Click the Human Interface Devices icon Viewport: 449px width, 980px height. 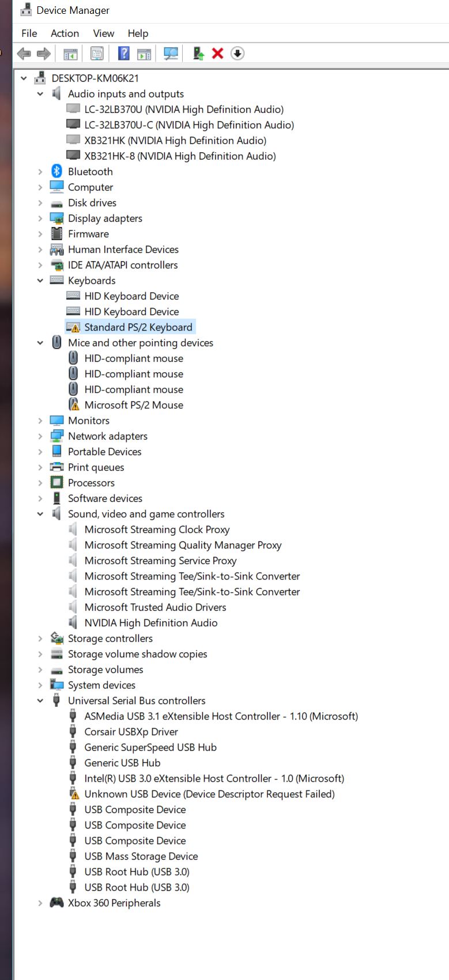(x=56, y=249)
